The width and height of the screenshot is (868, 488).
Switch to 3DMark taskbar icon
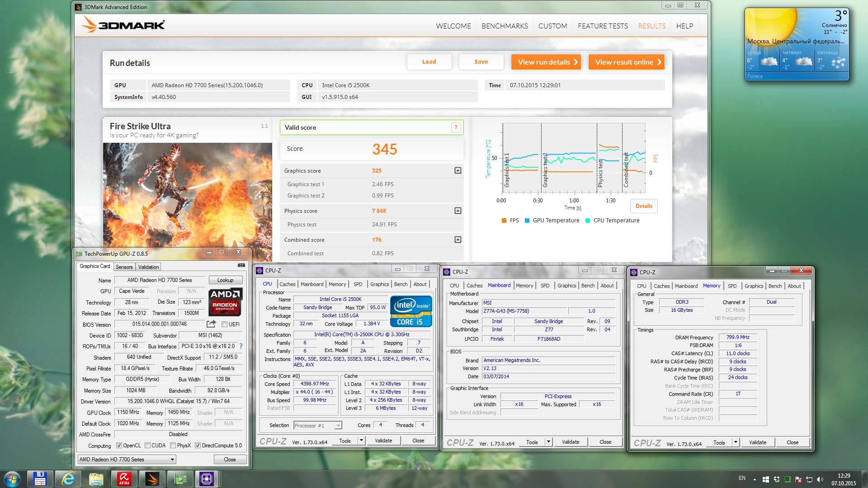point(152,479)
